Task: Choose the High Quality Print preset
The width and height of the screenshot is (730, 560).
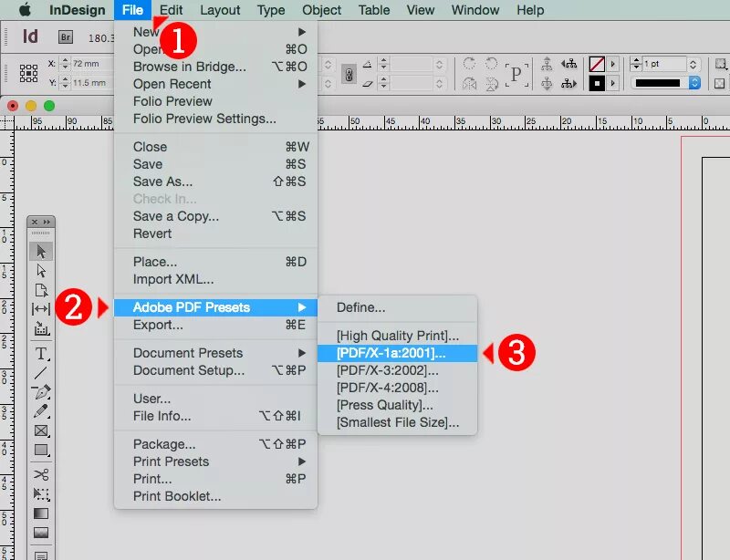Action: (x=397, y=336)
